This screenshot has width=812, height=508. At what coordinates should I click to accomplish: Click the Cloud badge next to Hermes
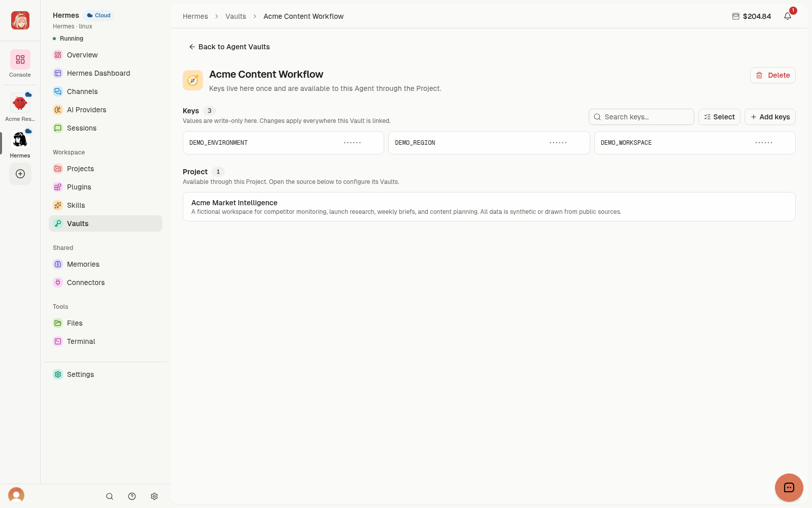[x=99, y=15]
